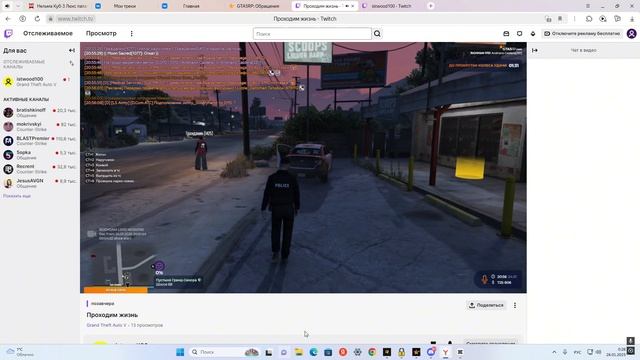The image size is (640, 360).
Task: Open Microsoft Edge from the taskbar
Action: 313,352
